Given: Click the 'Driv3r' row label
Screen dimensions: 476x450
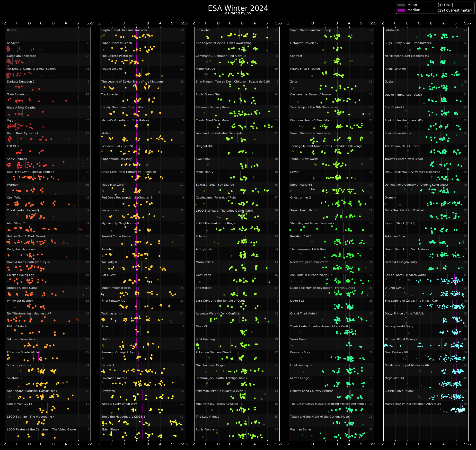Looking at the screenshot, I should pyautogui.click(x=294, y=172).
